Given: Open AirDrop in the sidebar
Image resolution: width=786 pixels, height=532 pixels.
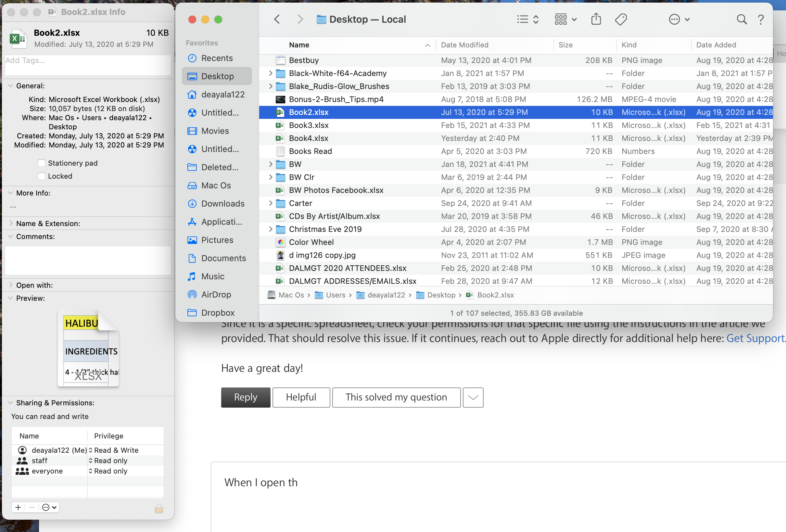Looking at the screenshot, I should coord(216,294).
